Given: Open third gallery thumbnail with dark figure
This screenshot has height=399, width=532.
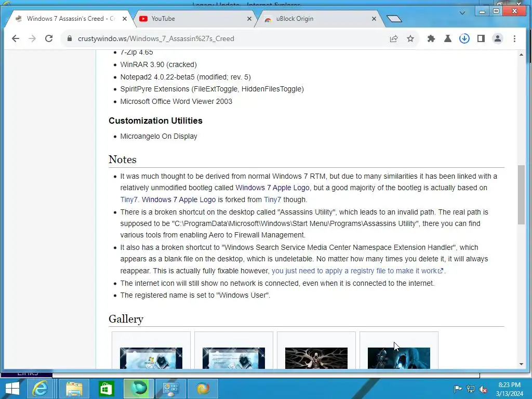Looking at the screenshot, I should point(316,357).
